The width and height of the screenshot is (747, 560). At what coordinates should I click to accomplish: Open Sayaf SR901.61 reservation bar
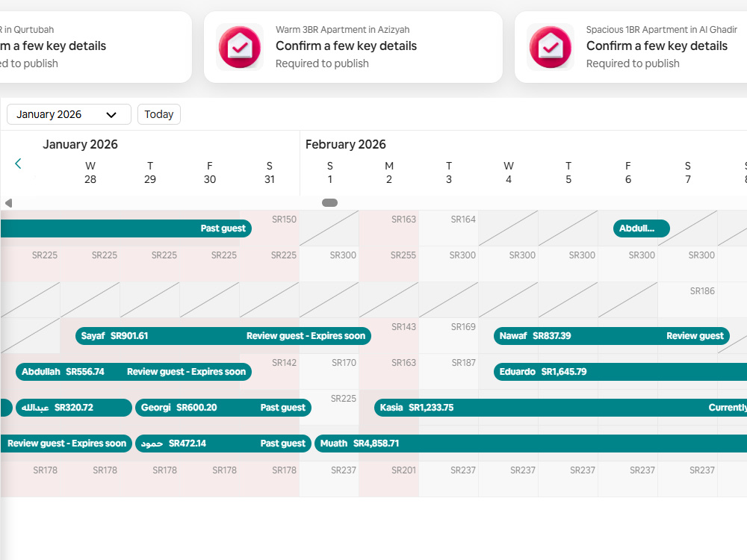223,336
